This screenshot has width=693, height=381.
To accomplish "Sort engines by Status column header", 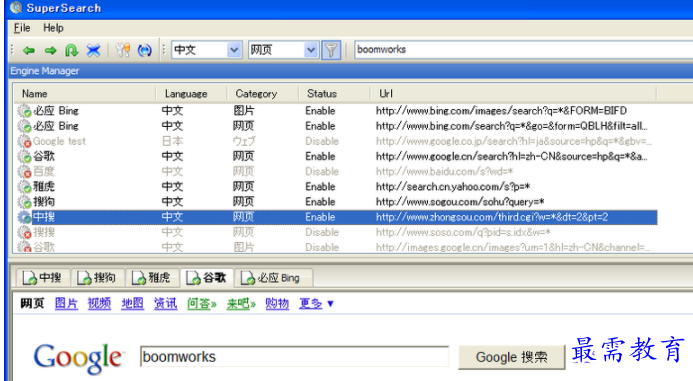I will point(334,94).
